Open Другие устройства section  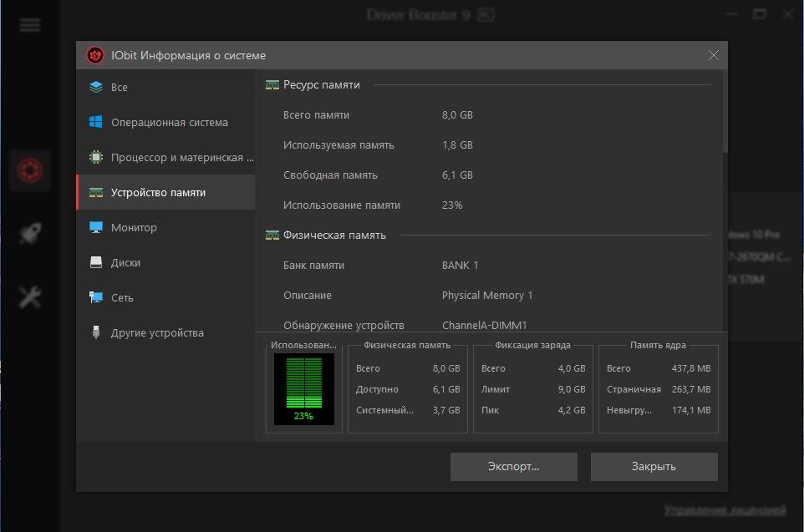[x=165, y=332]
